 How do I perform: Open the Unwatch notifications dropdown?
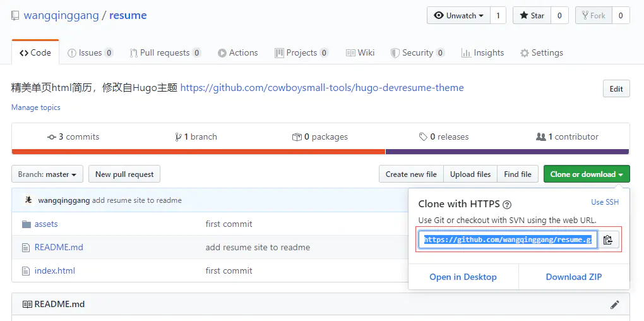[x=459, y=16]
